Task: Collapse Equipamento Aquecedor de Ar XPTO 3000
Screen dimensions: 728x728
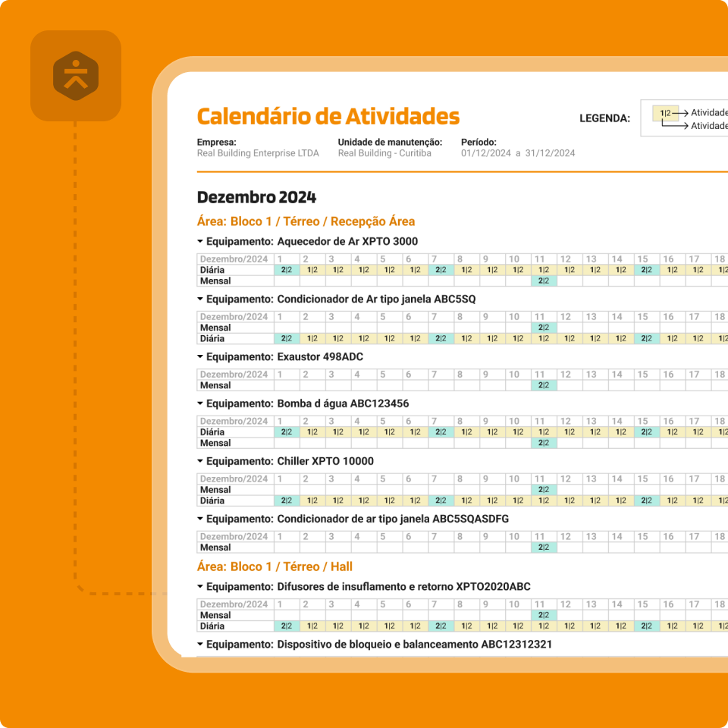Action: 199,241
